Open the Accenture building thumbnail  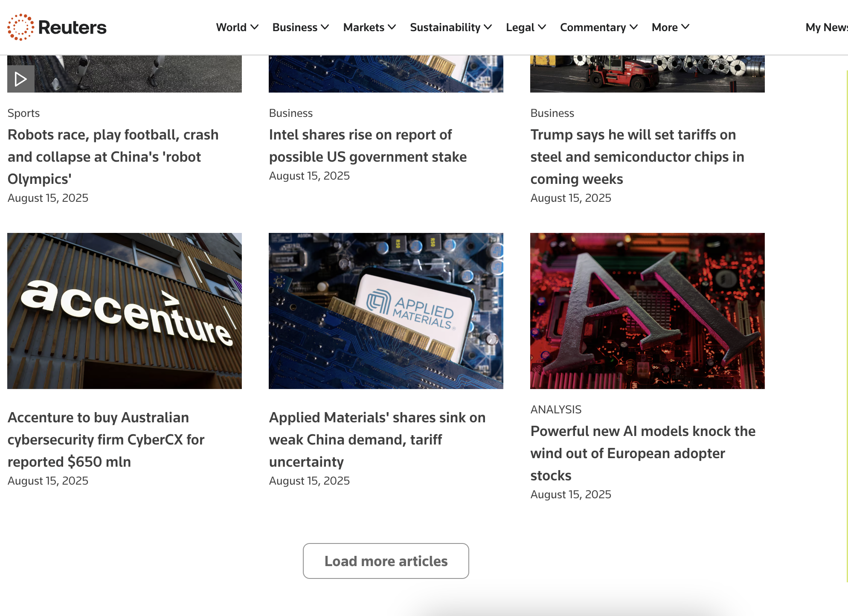[125, 311]
